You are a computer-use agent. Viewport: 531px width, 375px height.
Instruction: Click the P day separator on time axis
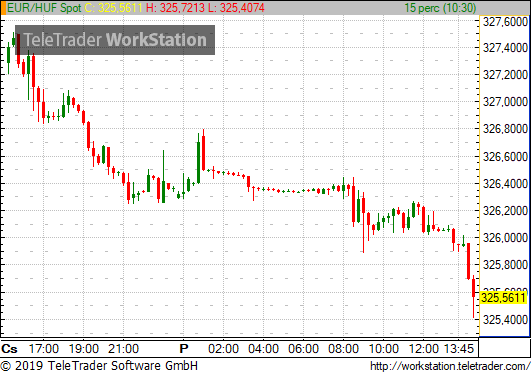click(x=184, y=349)
